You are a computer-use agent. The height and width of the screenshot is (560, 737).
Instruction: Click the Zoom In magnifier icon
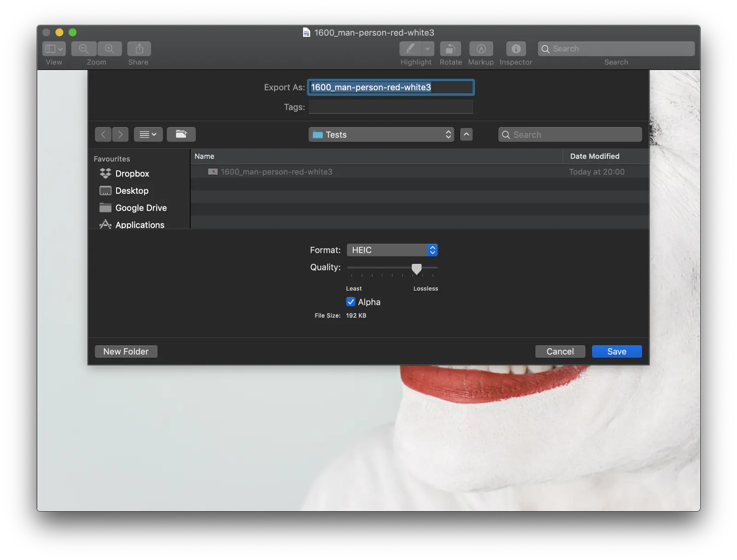110,49
